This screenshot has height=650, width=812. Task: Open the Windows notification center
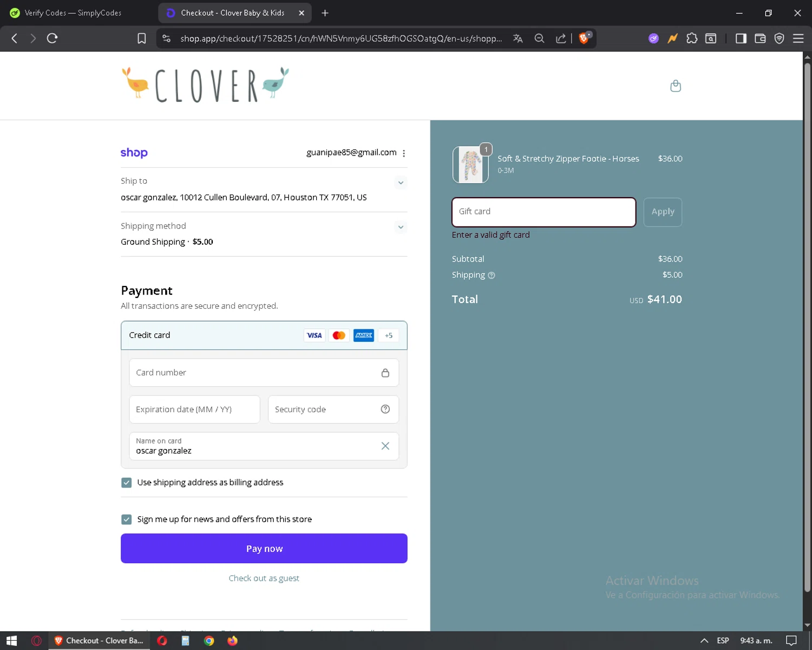pyautogui.click(x=791, y=641)
